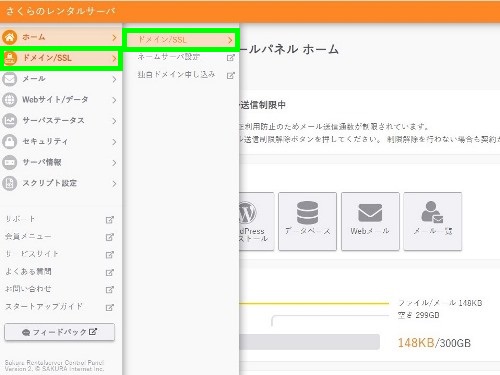This screenshot has width=500, height=375.
Task: Expand the メール menu chevron
Action: (114, 79)
